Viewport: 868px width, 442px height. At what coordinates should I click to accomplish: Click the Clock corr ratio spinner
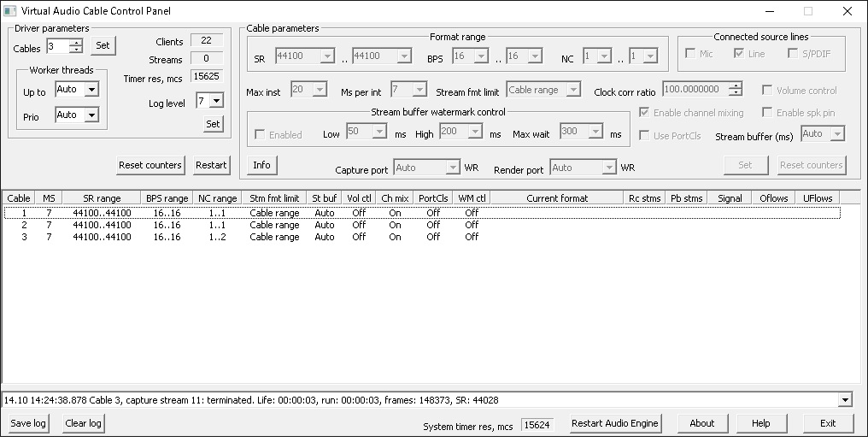pos(735,89)
